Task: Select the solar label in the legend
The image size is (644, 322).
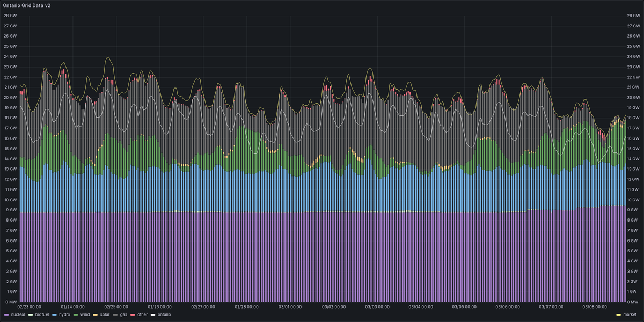Action: tap(105, 315)
